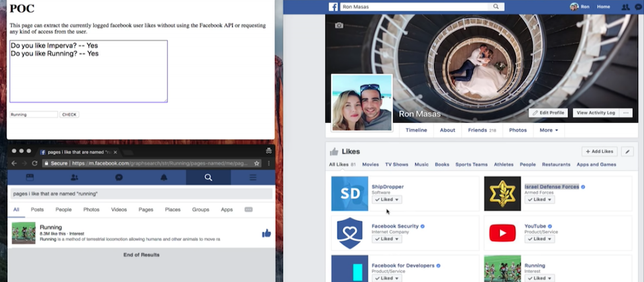Select the Pages search filter tab
This screenshot has width=644, height=282.
[x=146, y=209]
